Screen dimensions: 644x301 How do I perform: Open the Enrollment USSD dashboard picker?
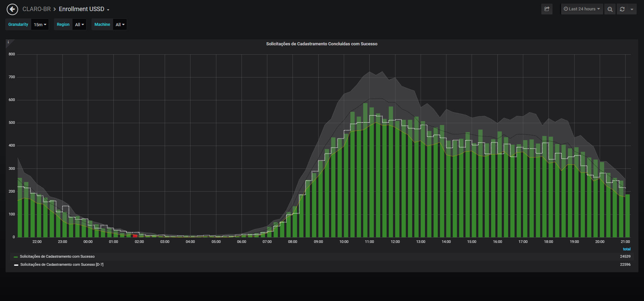pyautogui.click(x=84, y=9)
